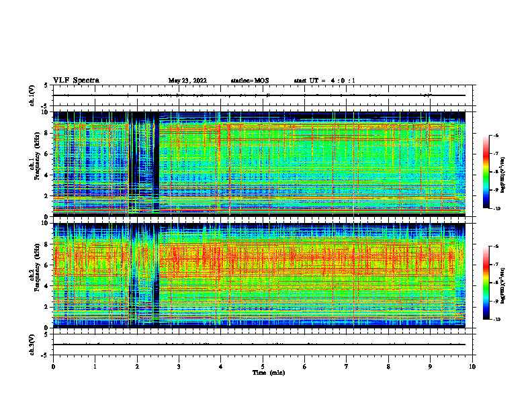
Task: Click the "10" tick on the time axis
Action: pyautogui.click(x=472, y=367)
